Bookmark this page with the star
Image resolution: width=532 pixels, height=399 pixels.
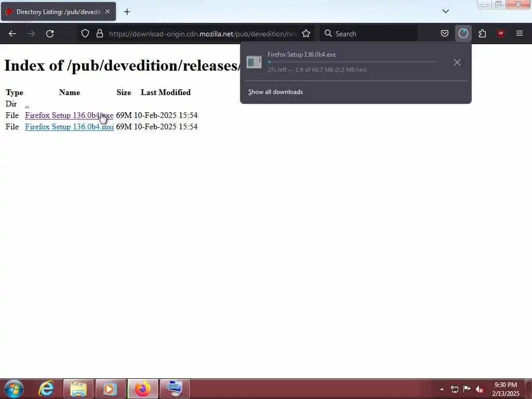(x=306, y=34)
